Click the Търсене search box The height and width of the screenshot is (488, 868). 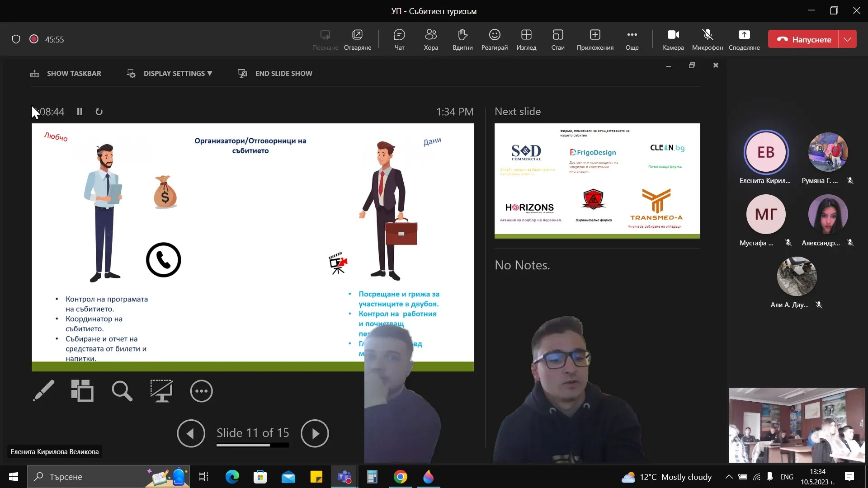tap(108, 477)
